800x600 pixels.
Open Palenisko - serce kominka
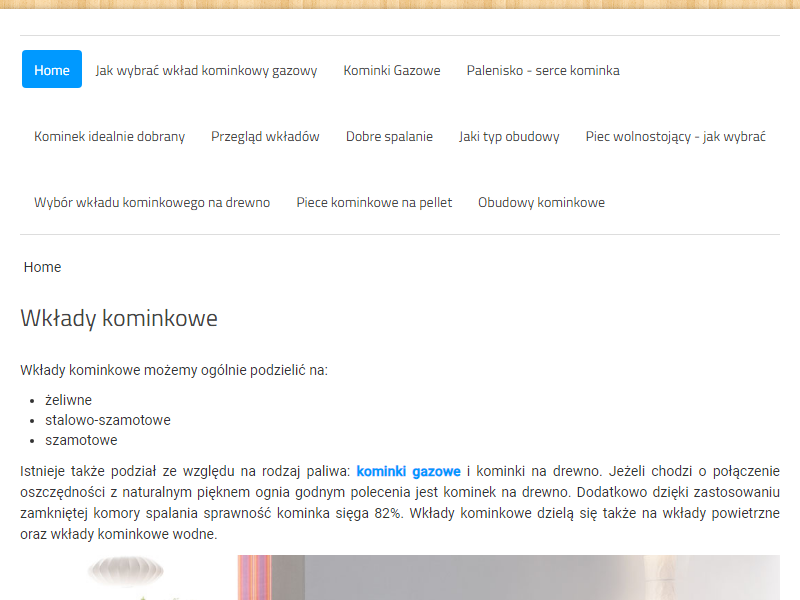click(543, 70)
